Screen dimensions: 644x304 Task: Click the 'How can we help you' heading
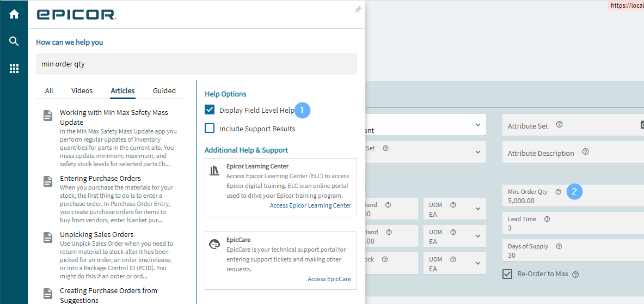(x=70, y=42)
